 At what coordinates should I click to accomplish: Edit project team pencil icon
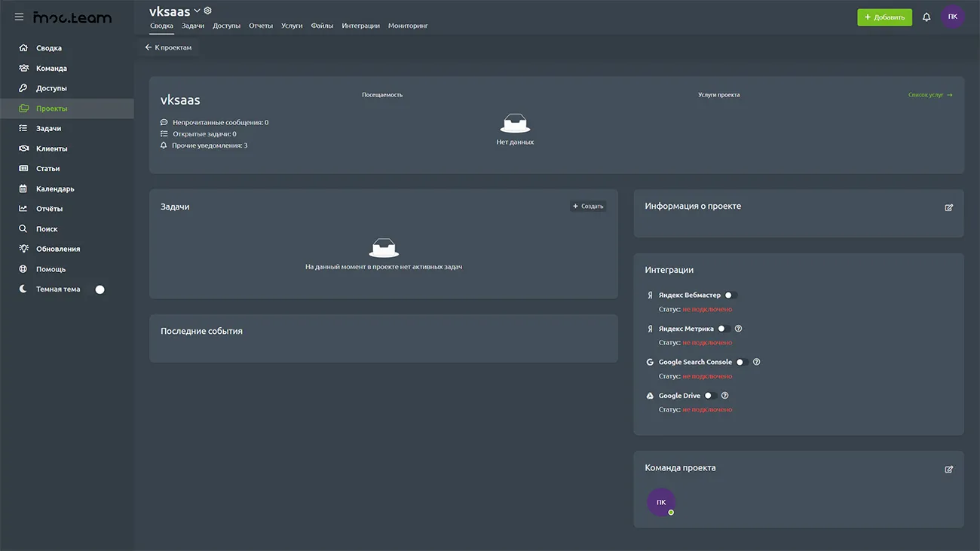pyautogui.click(x=948, y=469)
